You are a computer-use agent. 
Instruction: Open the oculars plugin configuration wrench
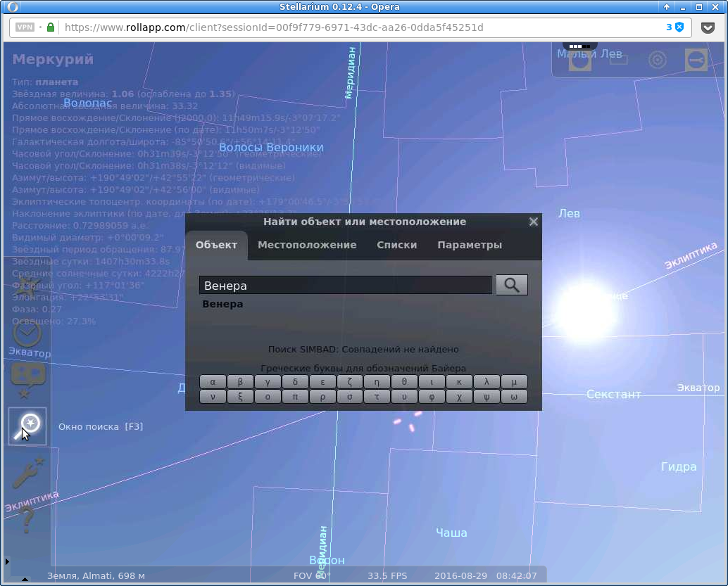[x=696, y=60]
